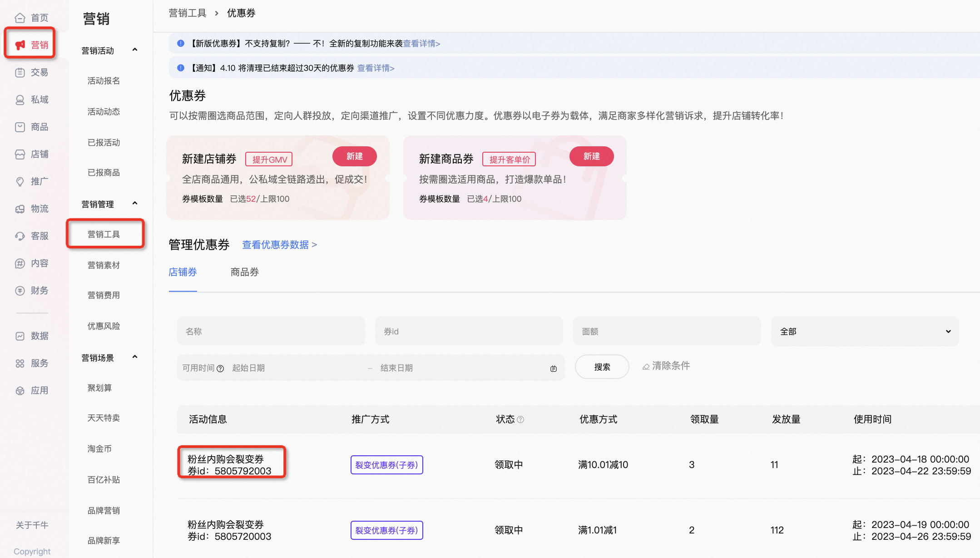Focus the 券id input field

(x=469, y=331)
